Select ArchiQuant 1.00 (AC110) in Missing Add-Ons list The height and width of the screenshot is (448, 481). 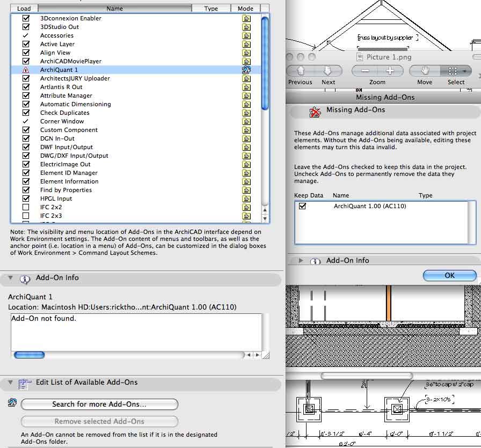click(x=370, y=206)
